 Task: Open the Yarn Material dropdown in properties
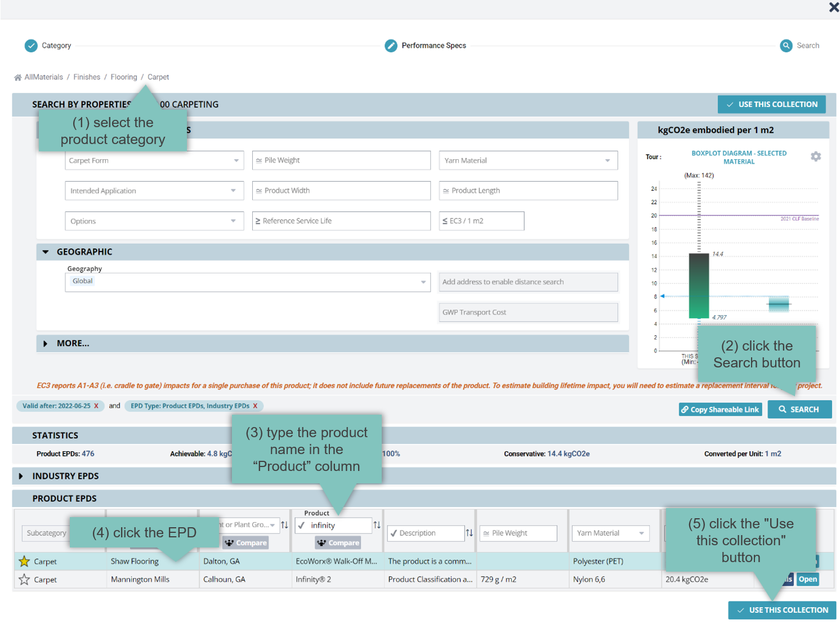click(x=528, y=160)
